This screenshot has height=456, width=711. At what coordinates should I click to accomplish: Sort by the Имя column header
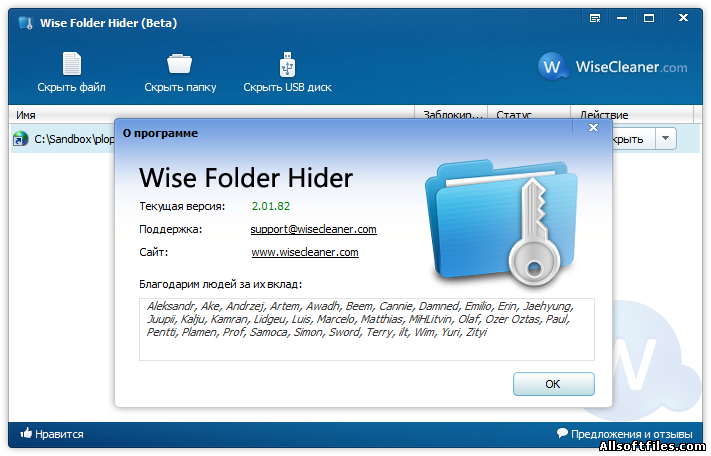point(211,115)
